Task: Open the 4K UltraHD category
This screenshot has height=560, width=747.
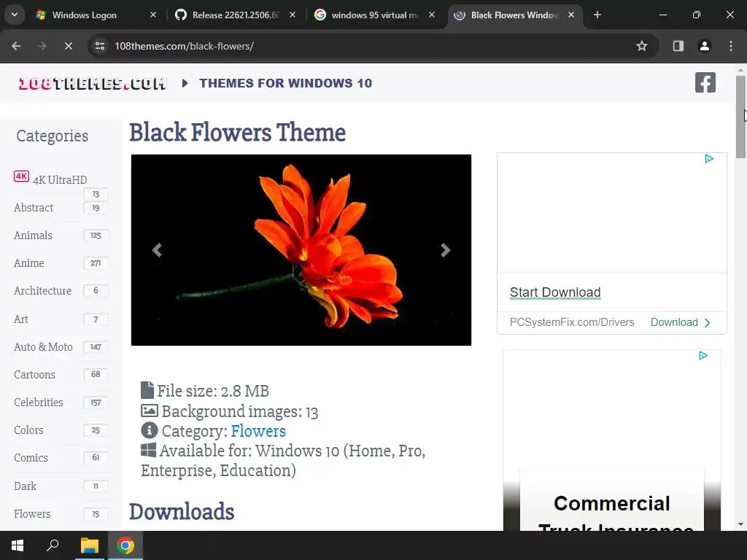Action: point(60,179)
